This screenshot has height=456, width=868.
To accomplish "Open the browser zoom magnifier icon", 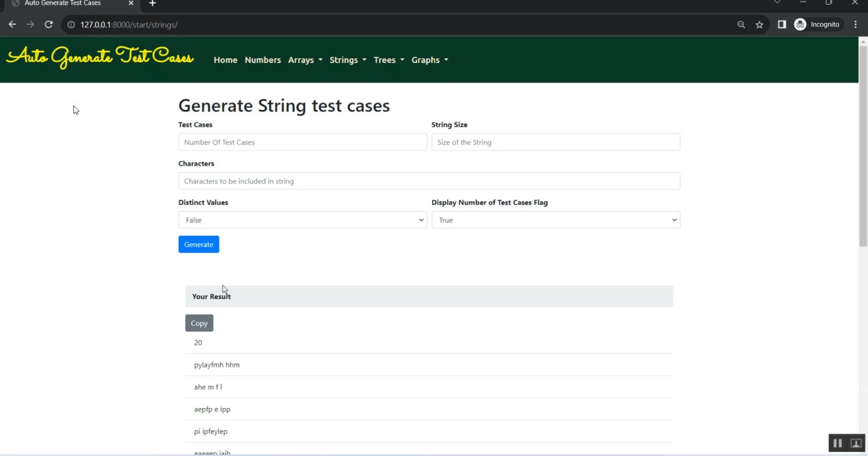I will coord(741,24).
